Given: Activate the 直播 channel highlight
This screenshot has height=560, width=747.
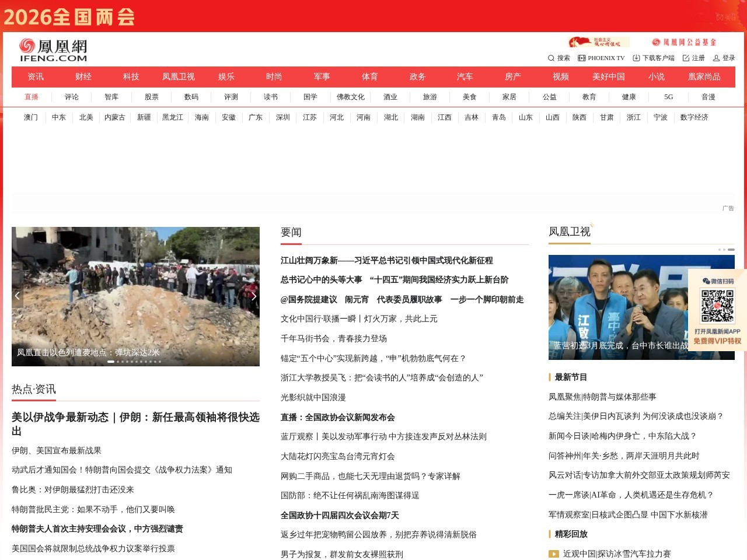Looking at the screenshot, I should pos(32,97).
